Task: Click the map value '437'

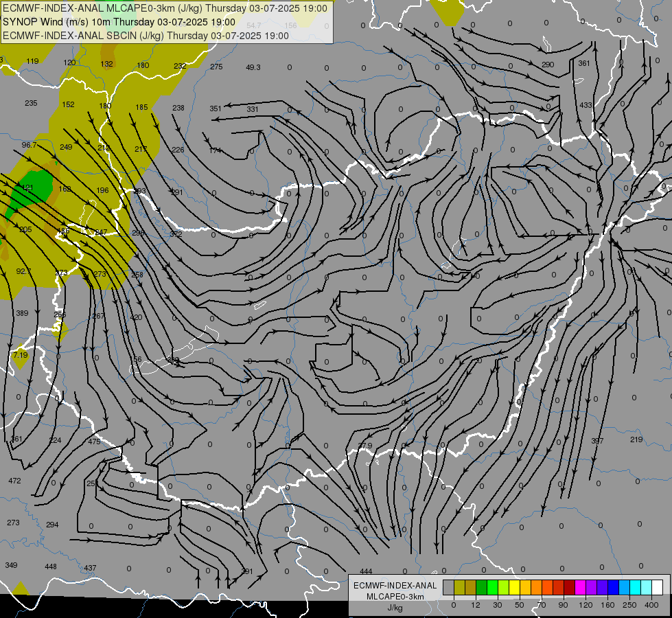Action: click(90, 568)
